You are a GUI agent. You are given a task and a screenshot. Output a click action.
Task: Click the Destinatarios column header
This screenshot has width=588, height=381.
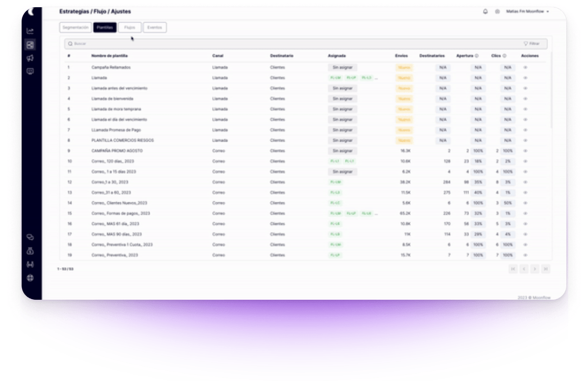[432, 56]
